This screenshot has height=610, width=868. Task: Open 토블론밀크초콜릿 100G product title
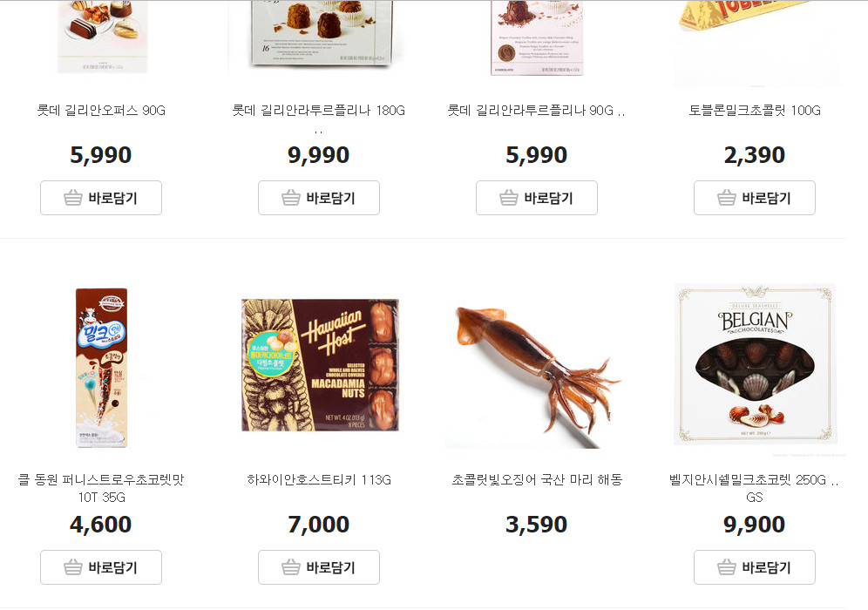(x=755, y=110)
